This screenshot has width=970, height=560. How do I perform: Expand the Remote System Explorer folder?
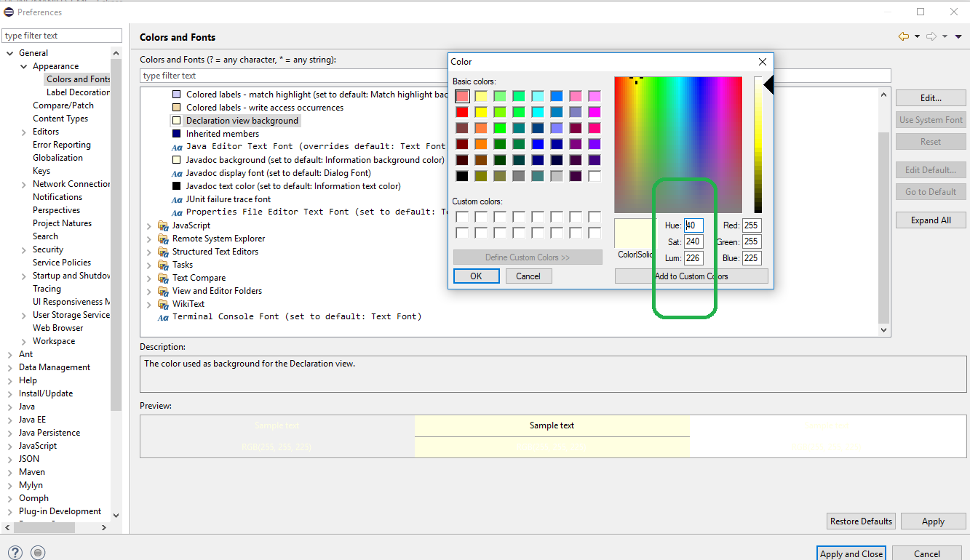[x=149, y=239]
